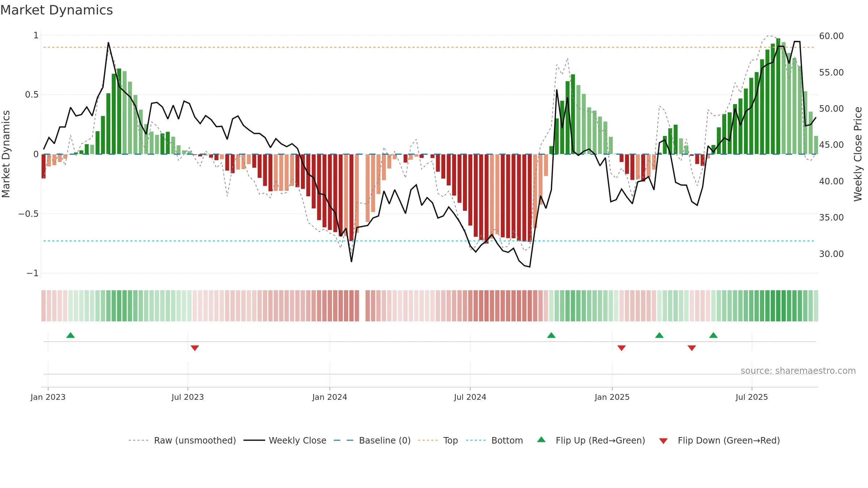The width and height of the screenshot is (868, 488).
Task: Click the Weekly Close Price axis title
Action: pyautogui.click(x=858, y=154)
